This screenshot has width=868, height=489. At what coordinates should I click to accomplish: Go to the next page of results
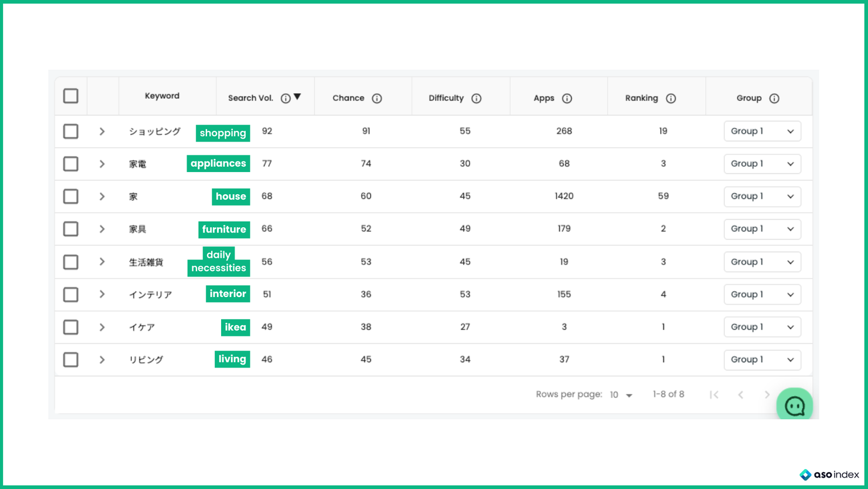(767, 395)
